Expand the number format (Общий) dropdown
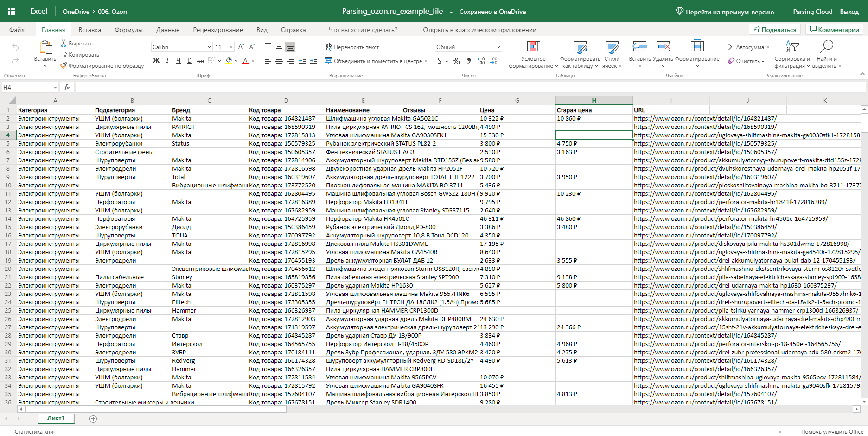The width and height of the screenshot is (868, 436). click(x=498, y=47)
